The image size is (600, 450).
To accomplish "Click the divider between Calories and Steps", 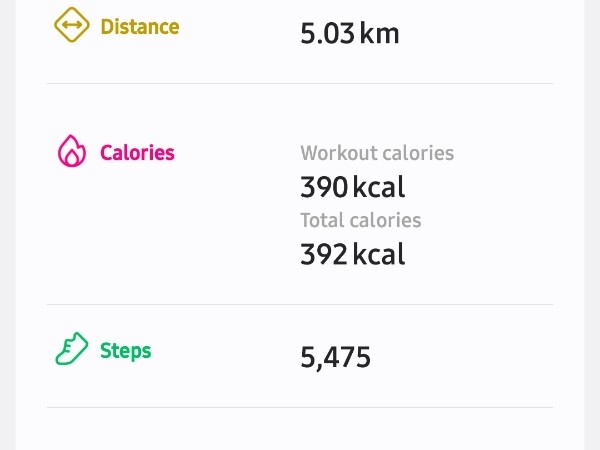I will click(x=300, y=304).
